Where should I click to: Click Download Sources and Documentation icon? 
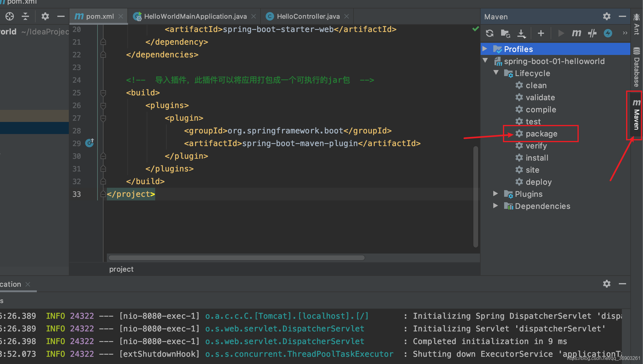click(x=521, y=33)
